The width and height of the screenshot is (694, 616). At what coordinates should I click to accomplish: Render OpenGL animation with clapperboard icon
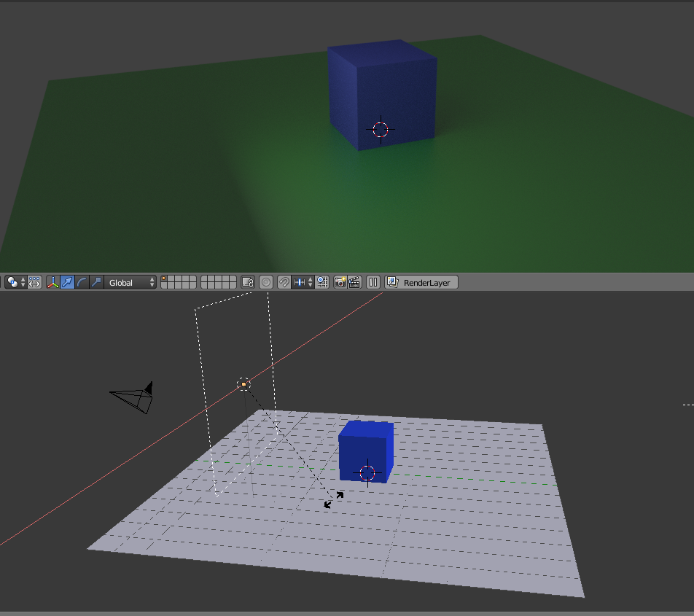click(354, 282)
